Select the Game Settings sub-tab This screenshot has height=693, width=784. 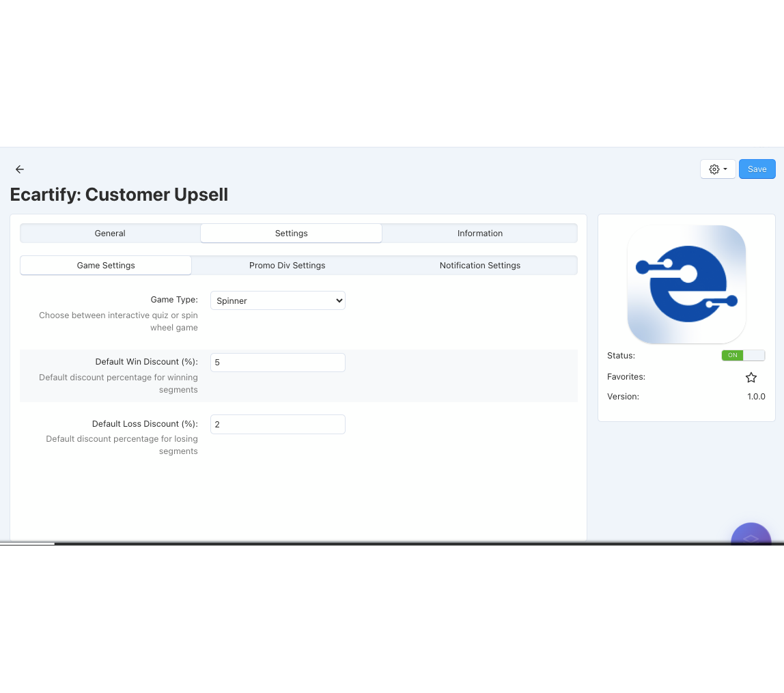(x=106, y=266)
